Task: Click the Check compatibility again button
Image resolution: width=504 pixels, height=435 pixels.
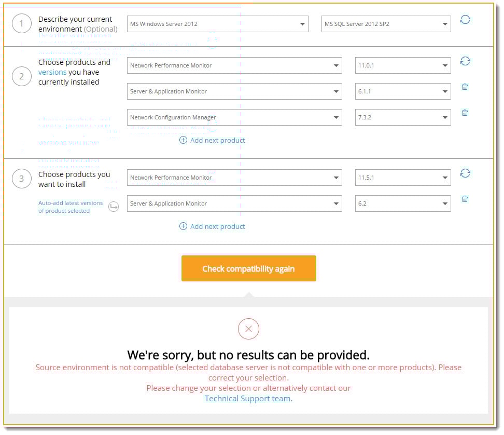Action: tap(248, 268)
